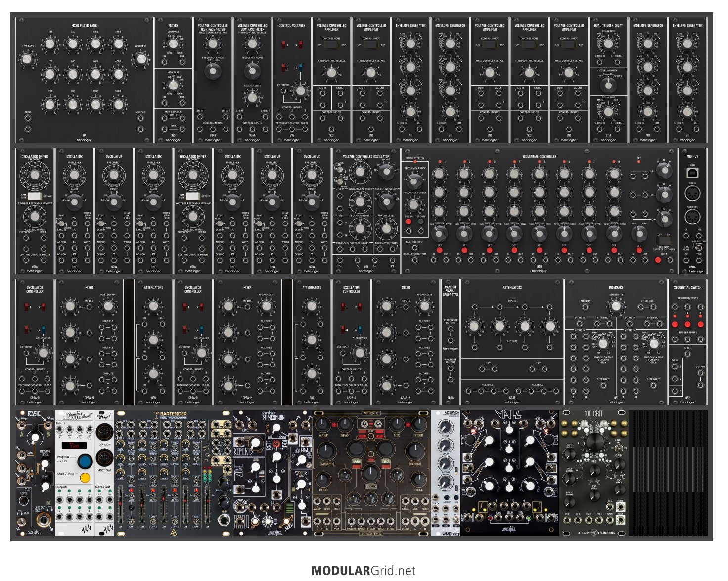Click the Release knob on the ADSRVCA
728x581 pixels.
point(445,482)
